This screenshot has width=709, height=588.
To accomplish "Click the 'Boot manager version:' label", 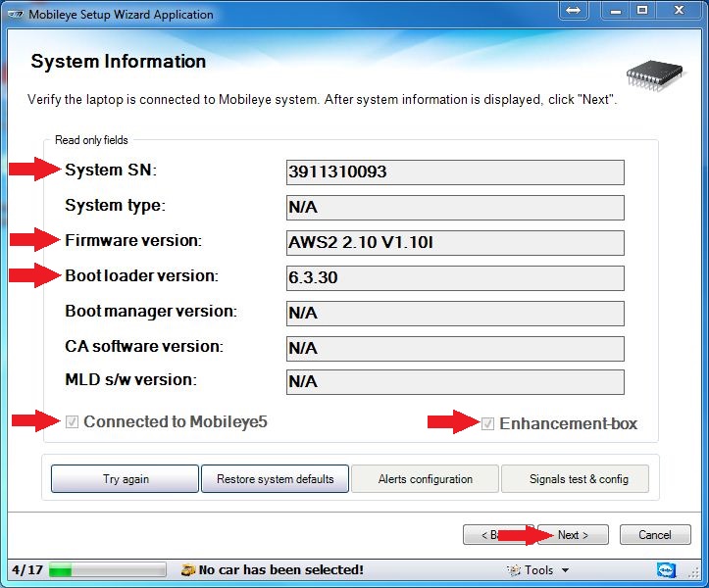I will pos(151,311).
